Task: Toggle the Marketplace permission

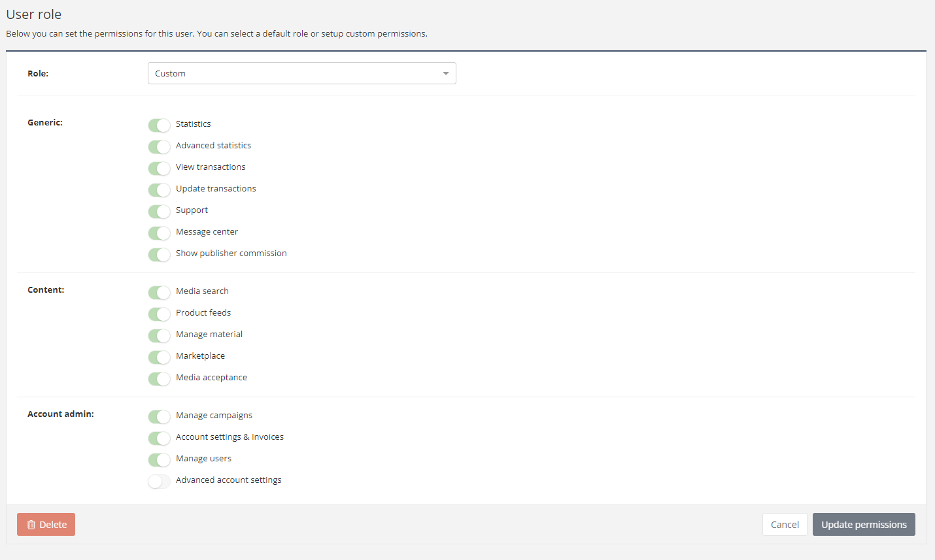Action: 159,357
